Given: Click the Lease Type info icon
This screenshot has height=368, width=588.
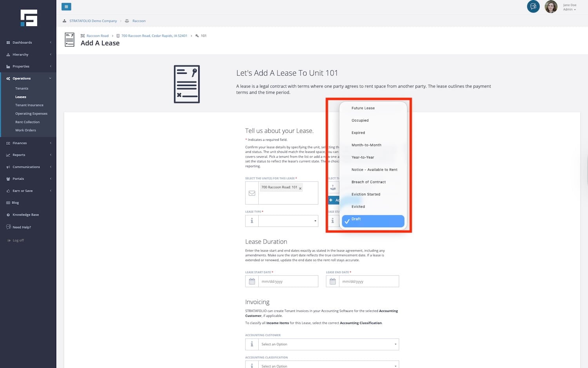Looking at the screenshot, I should click(x=252, y=221).
